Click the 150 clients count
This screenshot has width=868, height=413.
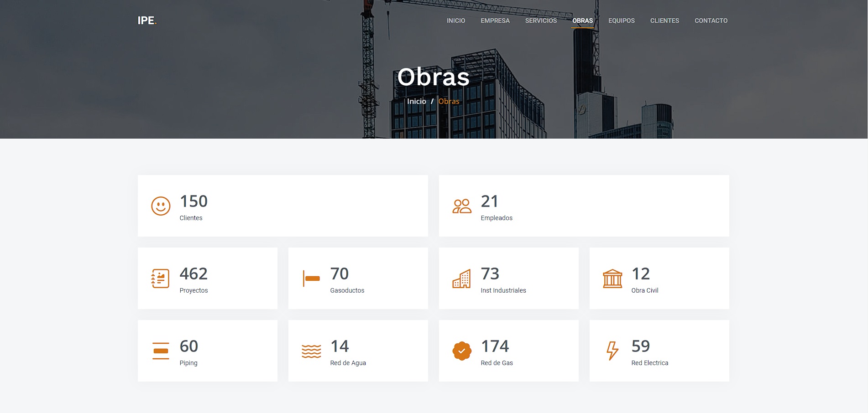[193, 201]
